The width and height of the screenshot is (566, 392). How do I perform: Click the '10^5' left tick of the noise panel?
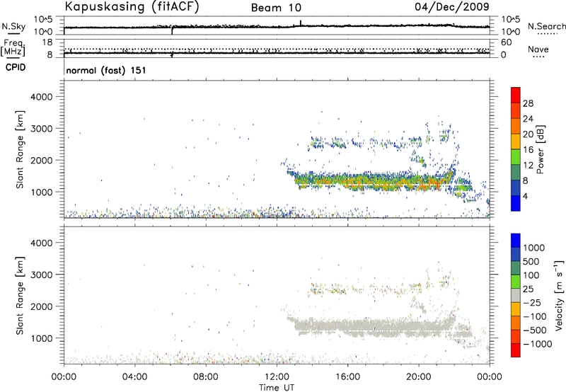(x=43, y=19)
